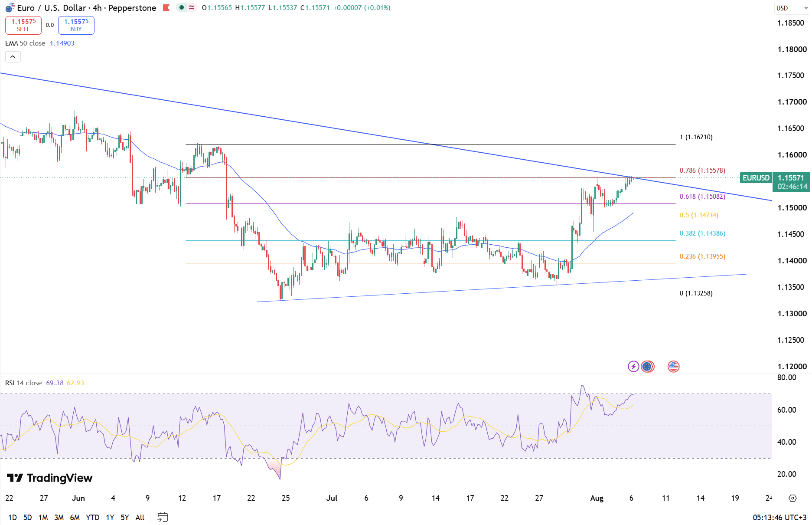
Task: Click the 0.0 spread value
Action: [50, 25]
